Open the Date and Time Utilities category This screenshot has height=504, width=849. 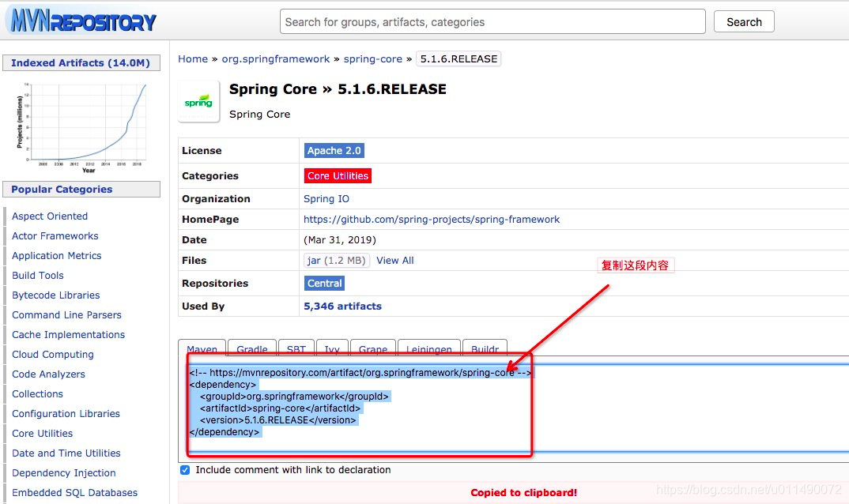coord(66,453)
